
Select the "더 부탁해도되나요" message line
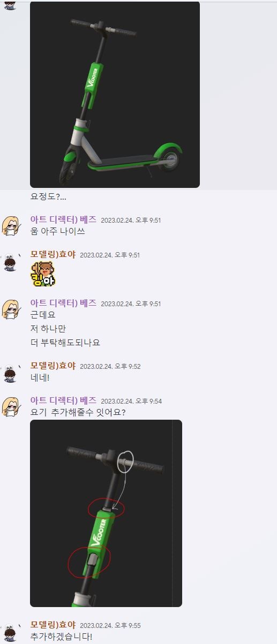click(65, 343)
